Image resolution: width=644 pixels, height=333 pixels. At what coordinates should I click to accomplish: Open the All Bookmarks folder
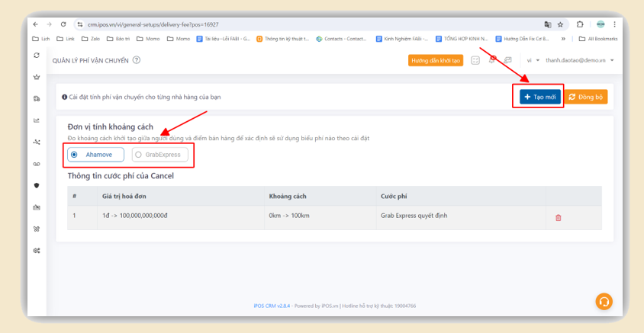point(597,38)
